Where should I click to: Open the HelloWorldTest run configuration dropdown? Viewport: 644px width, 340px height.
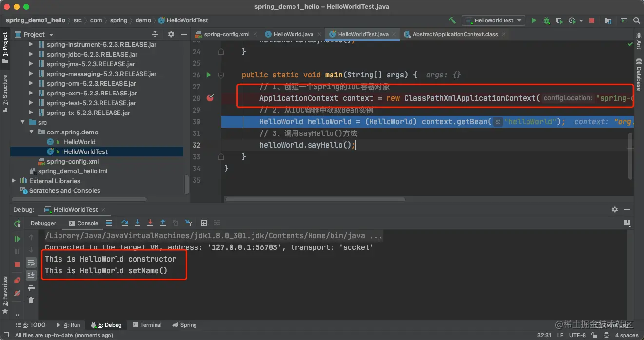point(493,20)
